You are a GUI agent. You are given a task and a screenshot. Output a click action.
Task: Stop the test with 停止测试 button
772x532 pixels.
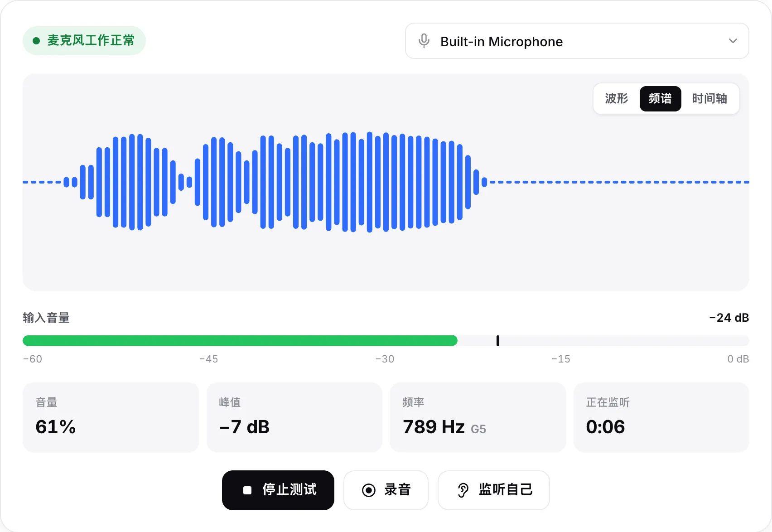coord(278,490)
